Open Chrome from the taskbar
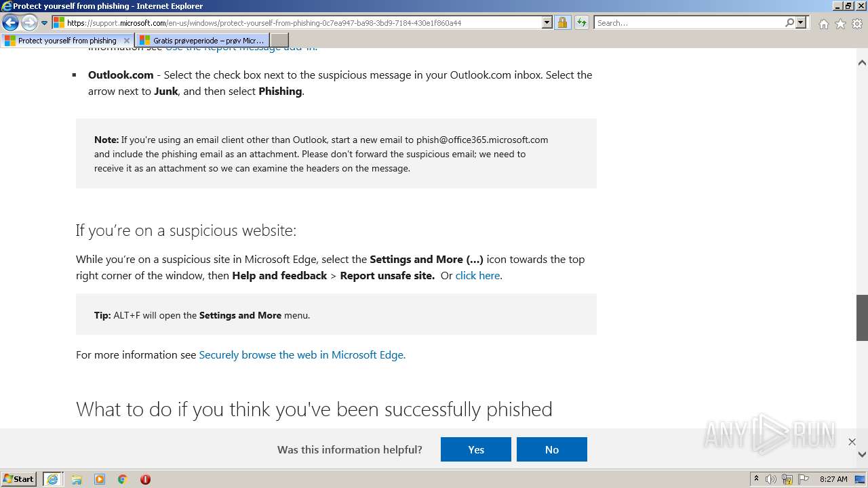This screenshot has width=868, height=488. (123, 479)
